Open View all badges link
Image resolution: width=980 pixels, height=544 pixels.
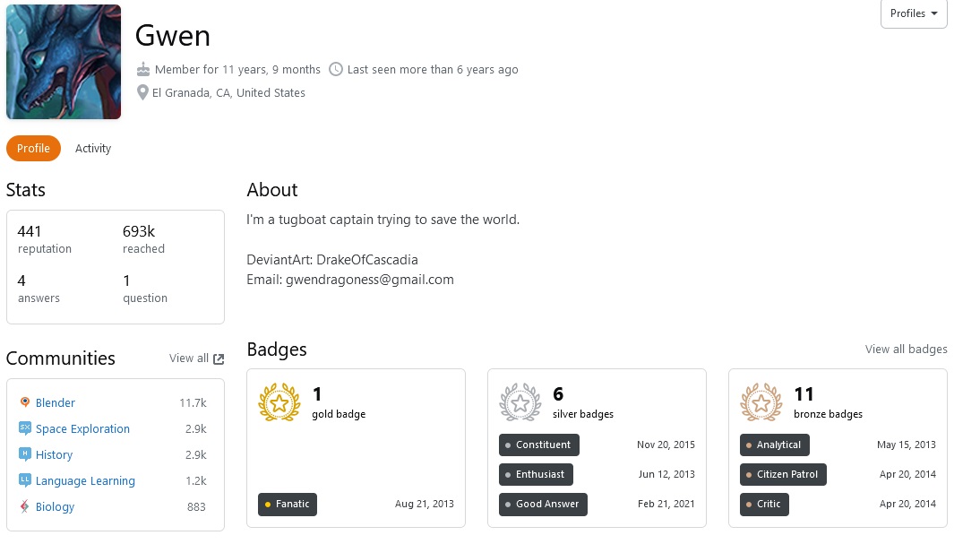[x=907, y=349]
